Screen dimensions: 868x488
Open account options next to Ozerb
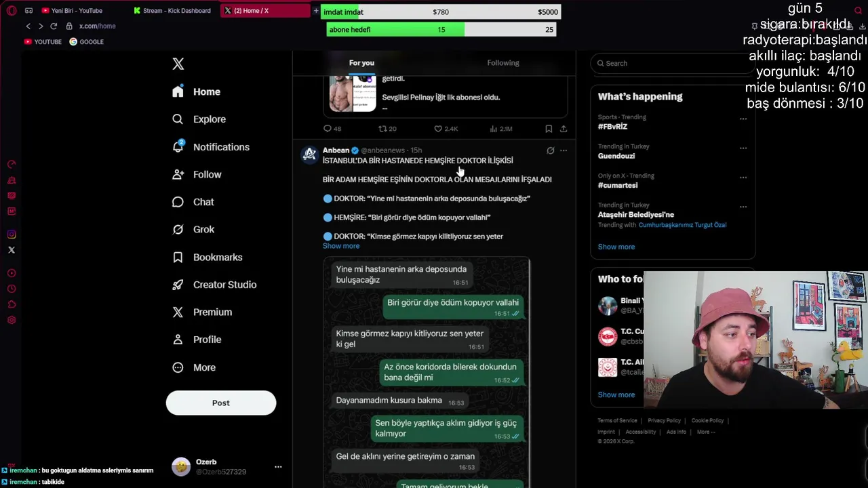coord(278,466)
